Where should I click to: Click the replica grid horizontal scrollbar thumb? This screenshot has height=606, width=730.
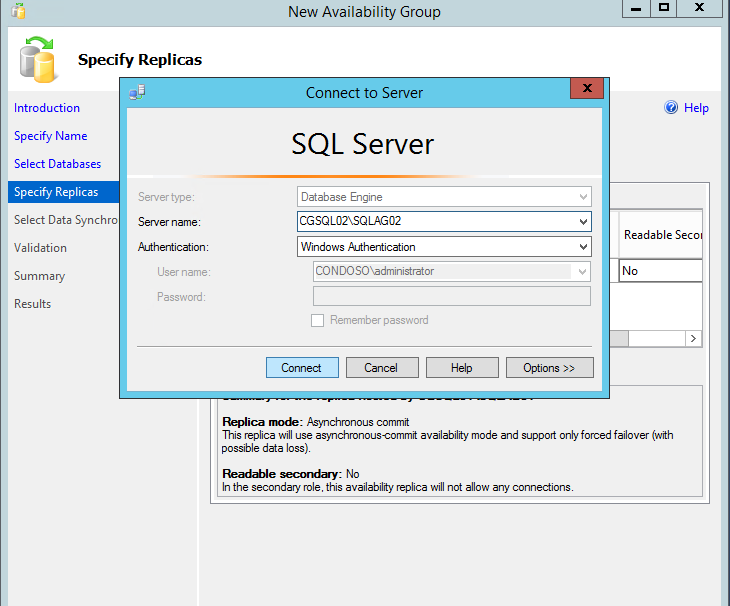point(619,338)
